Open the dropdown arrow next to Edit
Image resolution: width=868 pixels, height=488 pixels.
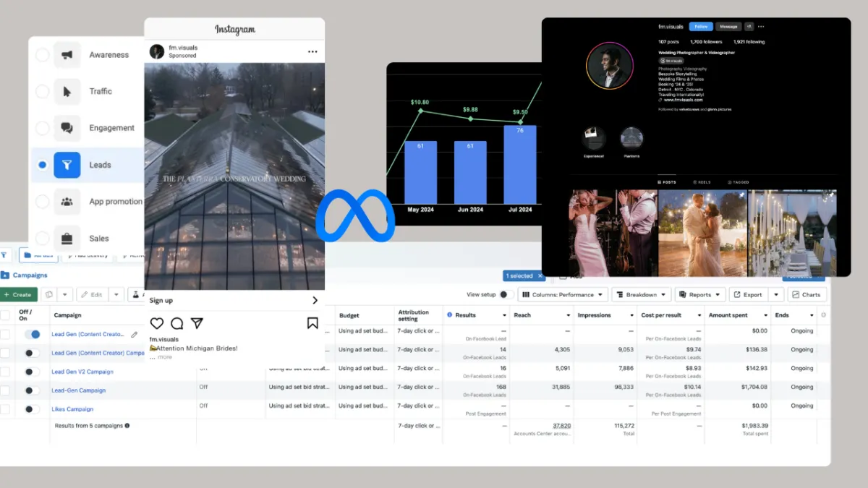(x=116, y=295)
